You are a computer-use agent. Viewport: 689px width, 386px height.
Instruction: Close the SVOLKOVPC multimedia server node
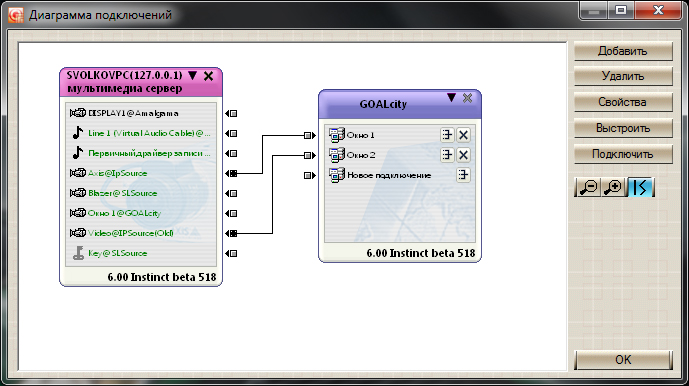click(208, 76)
